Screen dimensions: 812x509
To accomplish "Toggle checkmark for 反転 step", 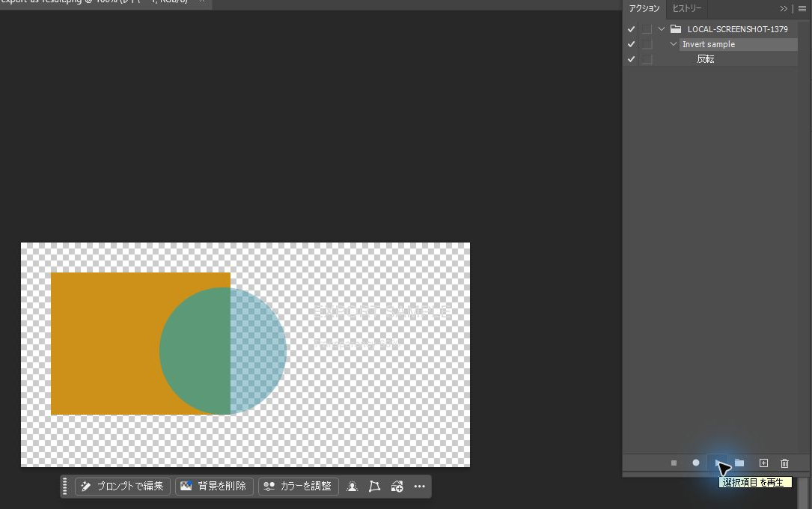I will (x=632, y=59).
